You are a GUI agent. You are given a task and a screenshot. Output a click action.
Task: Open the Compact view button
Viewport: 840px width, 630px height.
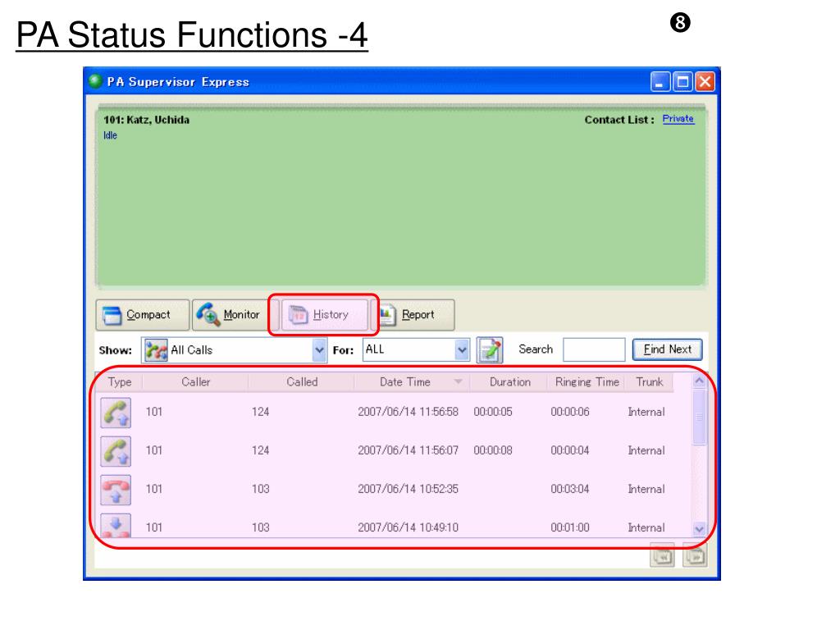(x=143, y=315)
